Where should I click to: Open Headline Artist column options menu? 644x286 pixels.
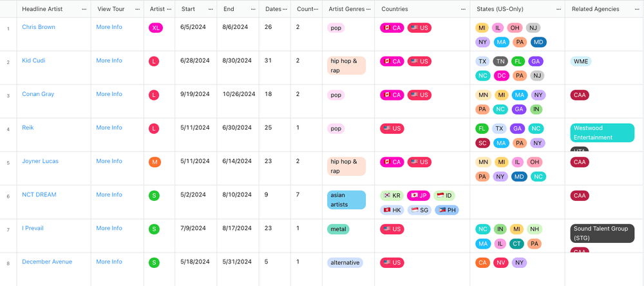coord(84,9)
